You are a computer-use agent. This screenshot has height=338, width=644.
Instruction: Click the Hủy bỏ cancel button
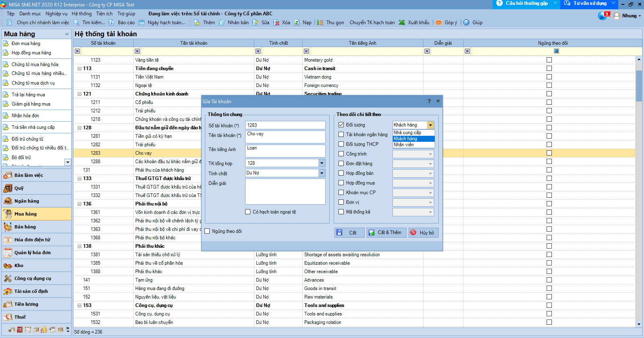click(423, 232)
